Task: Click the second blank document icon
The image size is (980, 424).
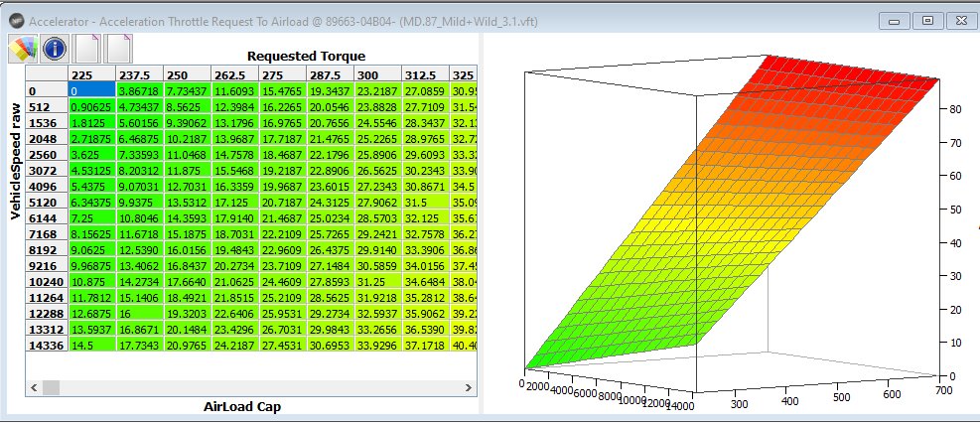Action: tap(117, 48)
